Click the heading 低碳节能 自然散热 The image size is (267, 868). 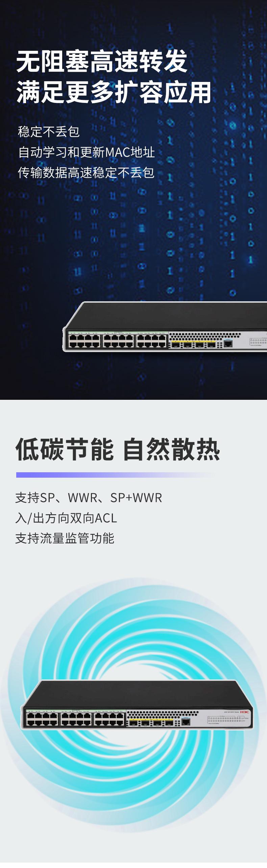pos(118,450)
